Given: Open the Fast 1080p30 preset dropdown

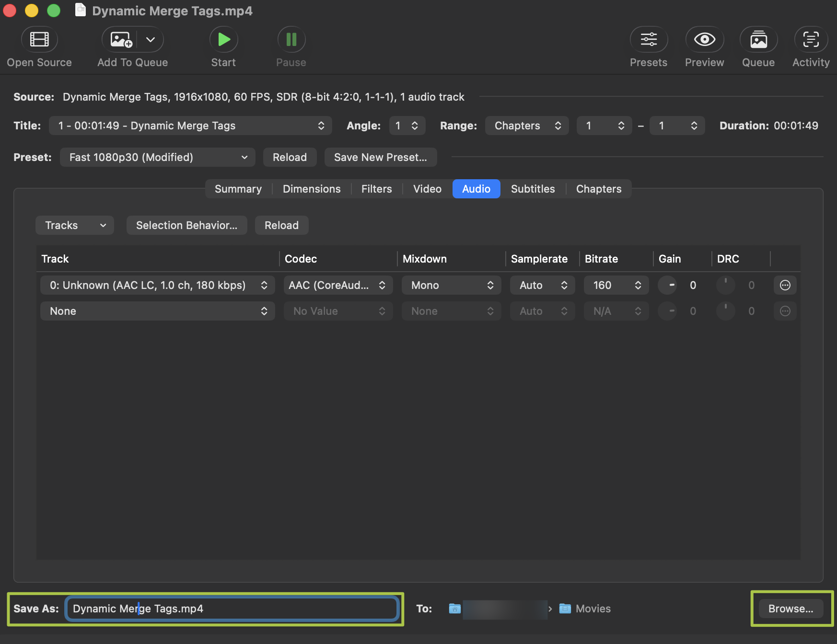Looking at the screenshot, I should click(x=157, y=157).
